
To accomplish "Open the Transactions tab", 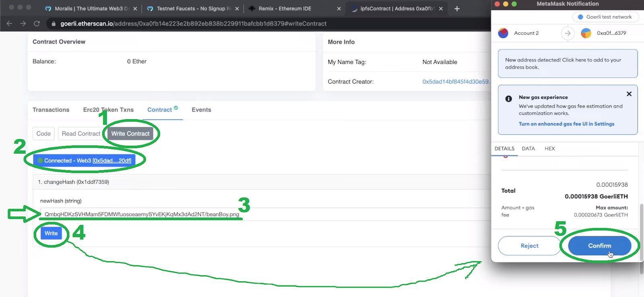I will (51, 110).
